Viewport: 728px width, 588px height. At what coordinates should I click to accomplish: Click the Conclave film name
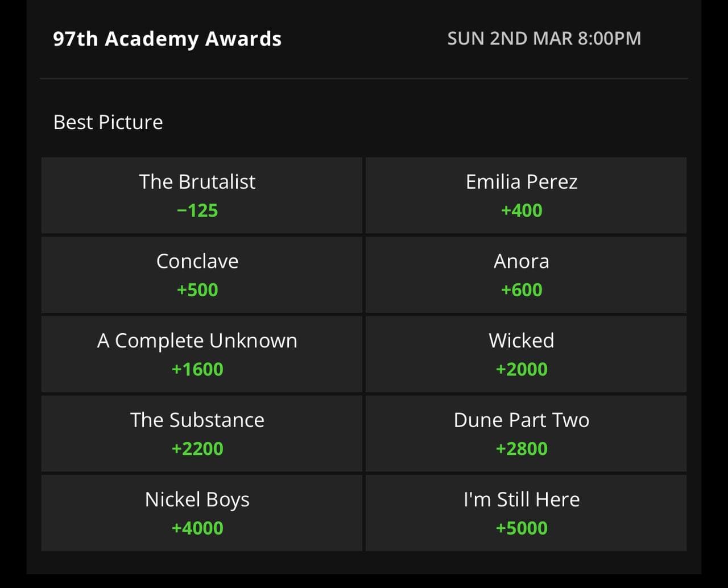tap(197, 261)
